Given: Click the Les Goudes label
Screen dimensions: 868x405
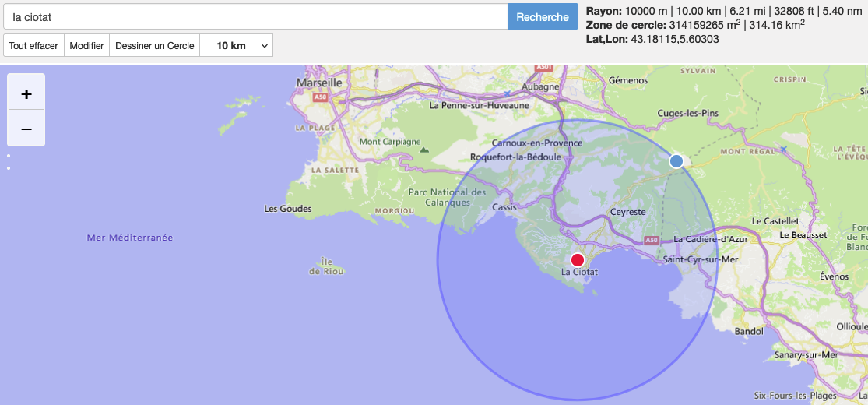Looking at the screenshot, I should tap(288, 209).
